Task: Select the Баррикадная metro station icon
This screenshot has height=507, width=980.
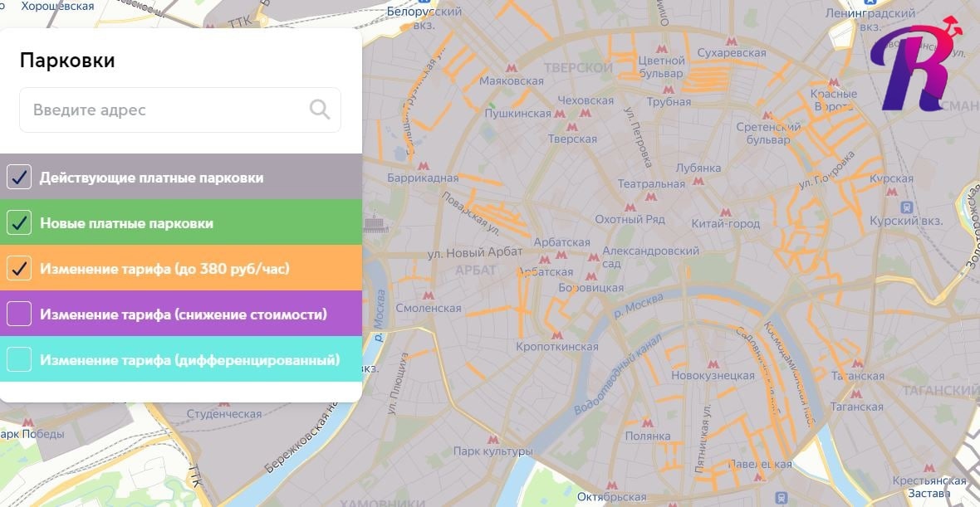Action: coord(423,166)
